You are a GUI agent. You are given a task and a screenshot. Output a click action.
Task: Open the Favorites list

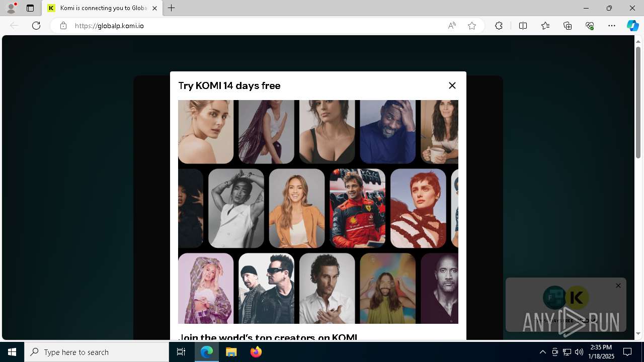click(x=545, y=26)
